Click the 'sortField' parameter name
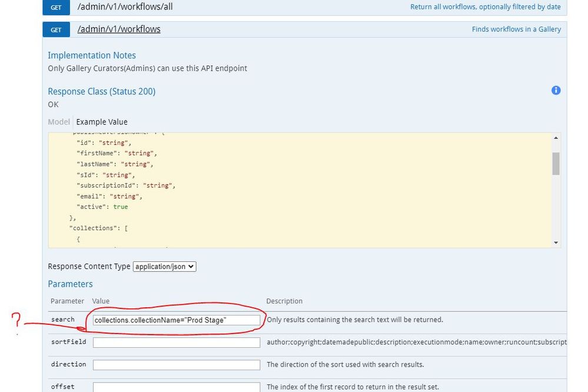The image size is (588, 392). (69, 342)
